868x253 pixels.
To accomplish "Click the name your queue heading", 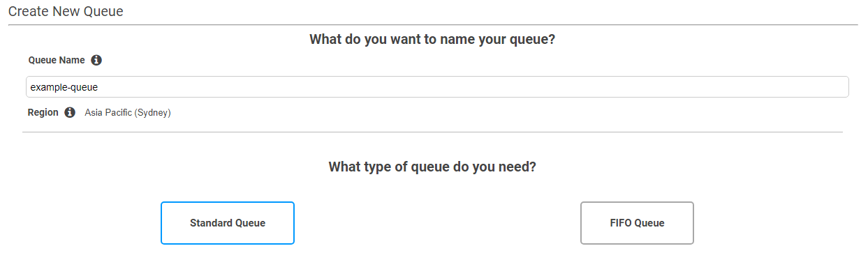I will pos(432,39).
